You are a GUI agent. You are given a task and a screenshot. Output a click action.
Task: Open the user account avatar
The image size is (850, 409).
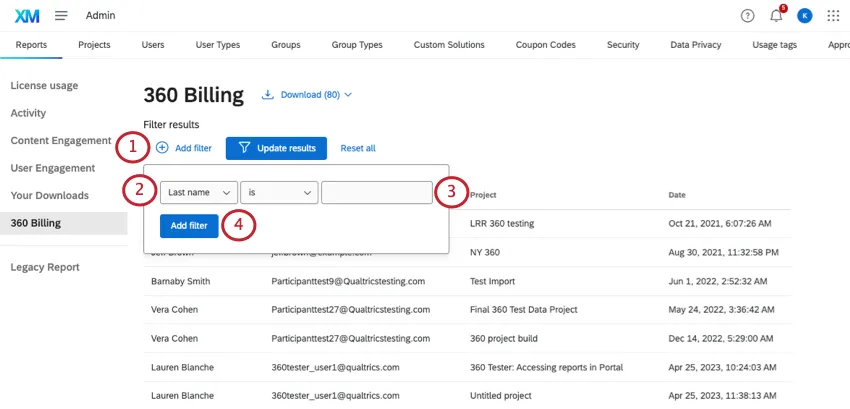click(805, 16)
